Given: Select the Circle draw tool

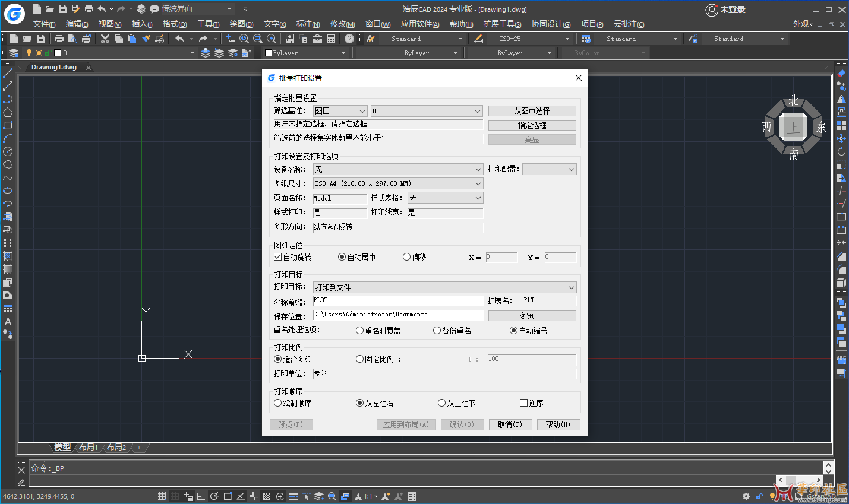Looking at the screenshot, I should point(8,151).
